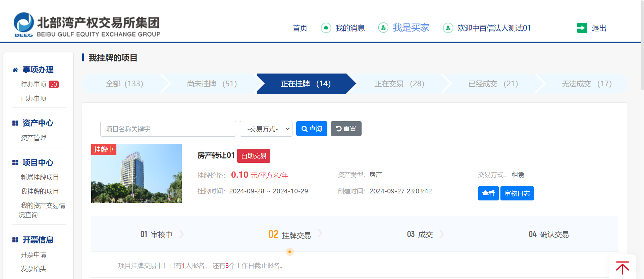
Task: Click the 查看 button for 房产转让01
Action: click(488, 193)
